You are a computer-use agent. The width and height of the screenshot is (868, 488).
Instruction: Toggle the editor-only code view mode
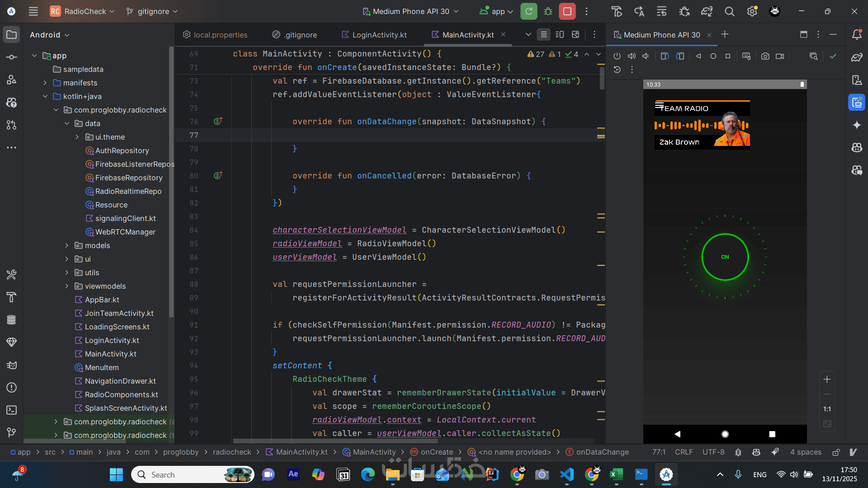544,35
